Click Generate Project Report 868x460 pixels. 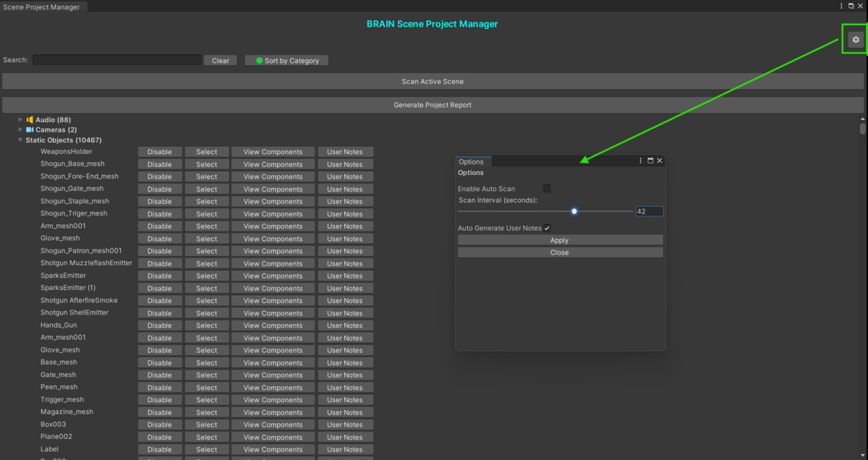(433, 105)
